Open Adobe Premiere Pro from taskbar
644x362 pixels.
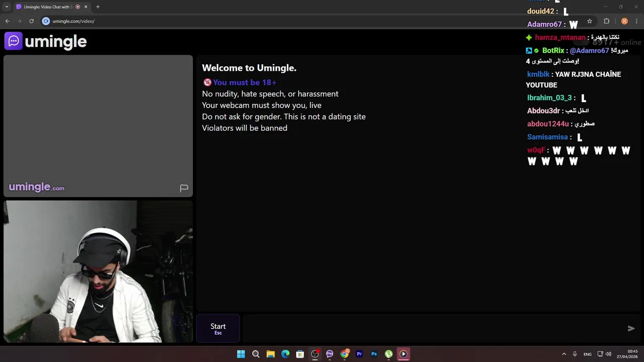point(359,354)
